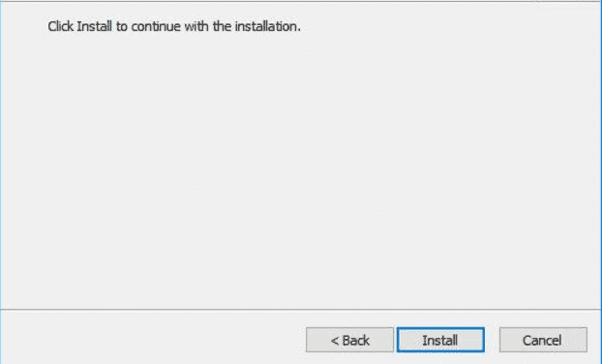Proceed with installation via Install

[440, 340]
